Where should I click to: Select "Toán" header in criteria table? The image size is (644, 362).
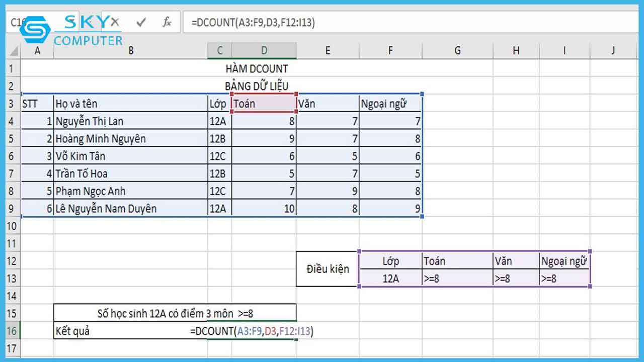click(x=457, y=261)
